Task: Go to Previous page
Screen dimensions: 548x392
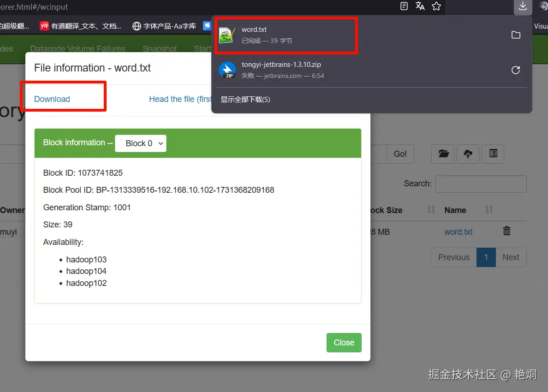Action: tap(454, 257)
